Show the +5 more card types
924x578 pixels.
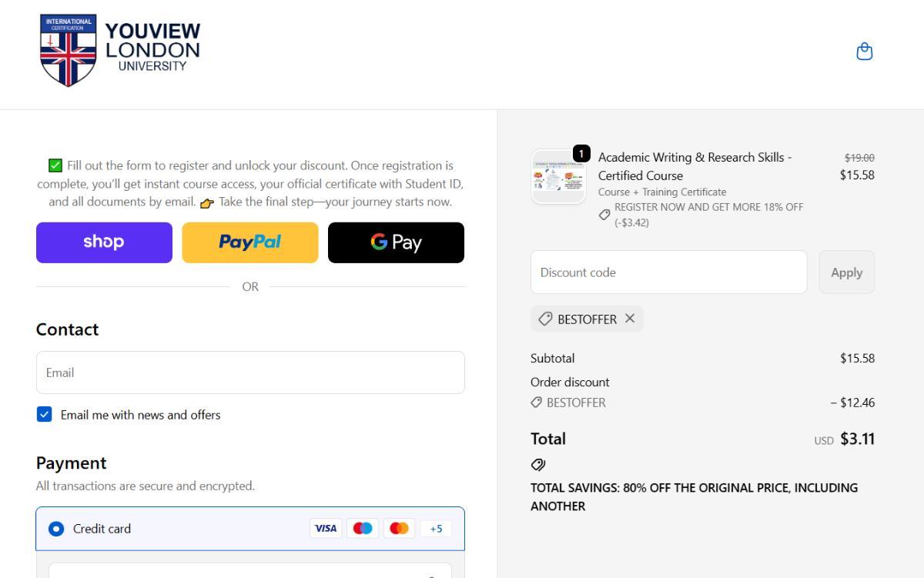(x=436, y=529)
